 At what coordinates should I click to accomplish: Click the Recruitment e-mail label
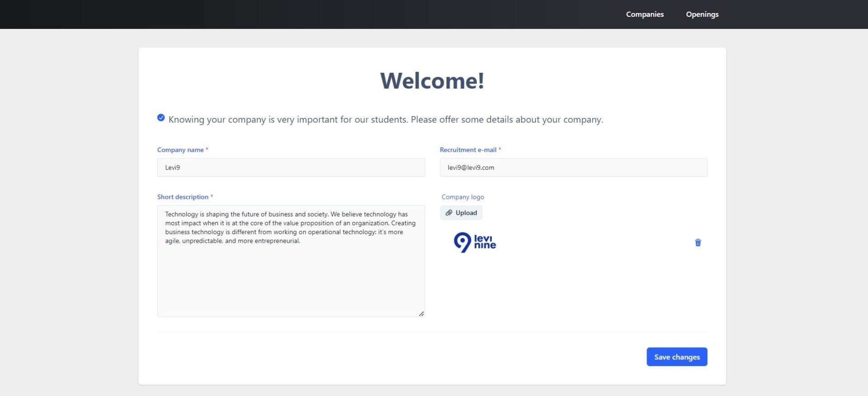tap(468, 150)
